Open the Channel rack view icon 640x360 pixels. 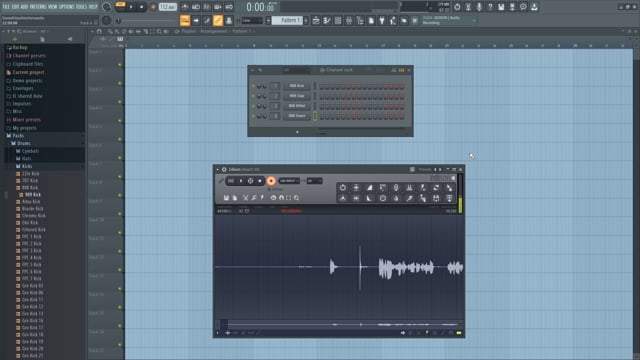click(338, 20)
